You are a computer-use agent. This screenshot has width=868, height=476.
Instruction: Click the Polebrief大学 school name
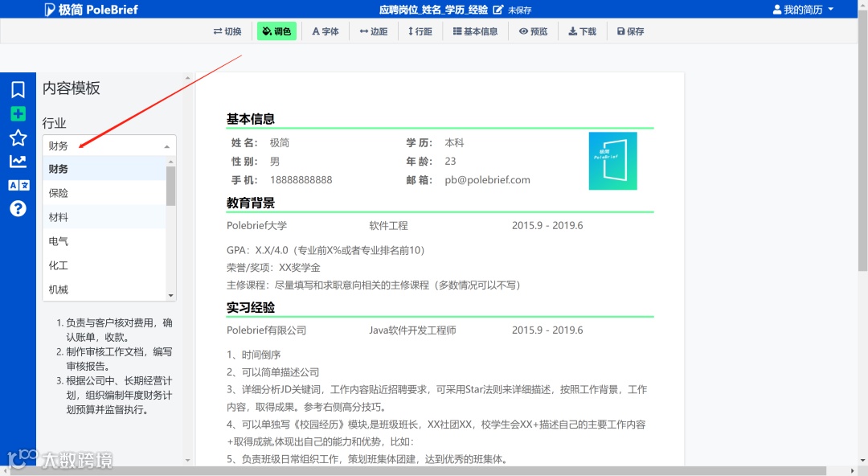[x=257, y=225]
